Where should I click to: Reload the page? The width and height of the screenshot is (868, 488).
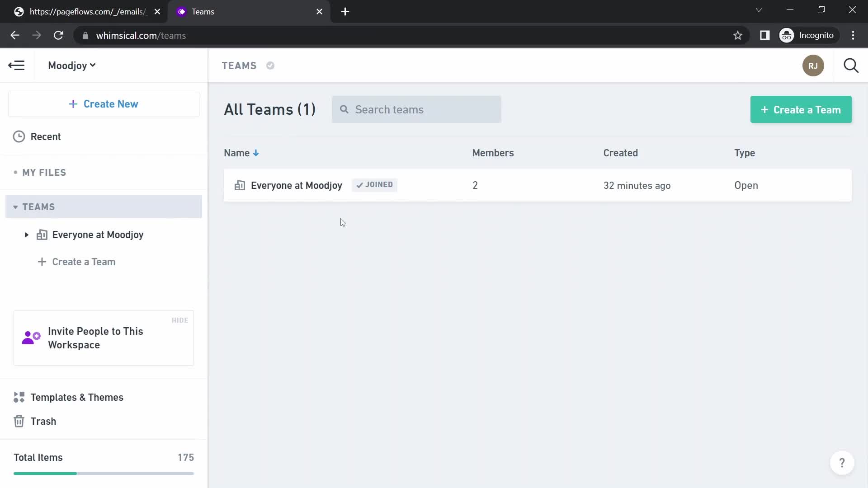point(58,35)
